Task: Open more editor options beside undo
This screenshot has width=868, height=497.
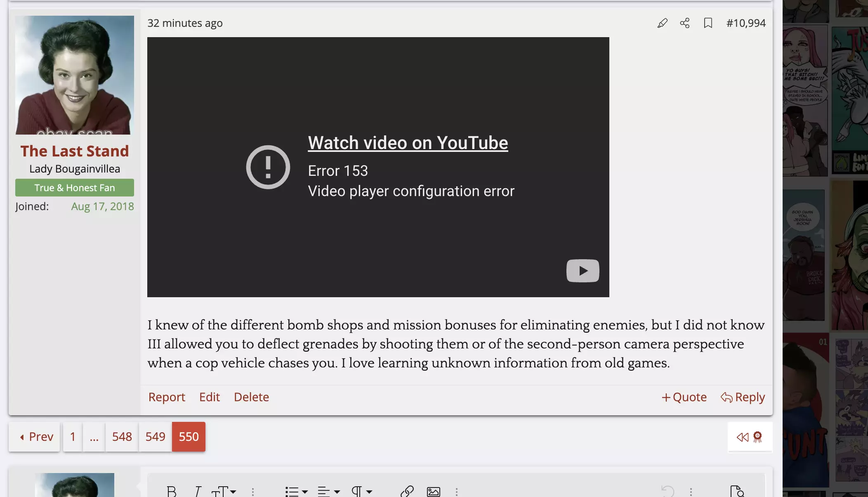Action: click(x=691, y=492)
